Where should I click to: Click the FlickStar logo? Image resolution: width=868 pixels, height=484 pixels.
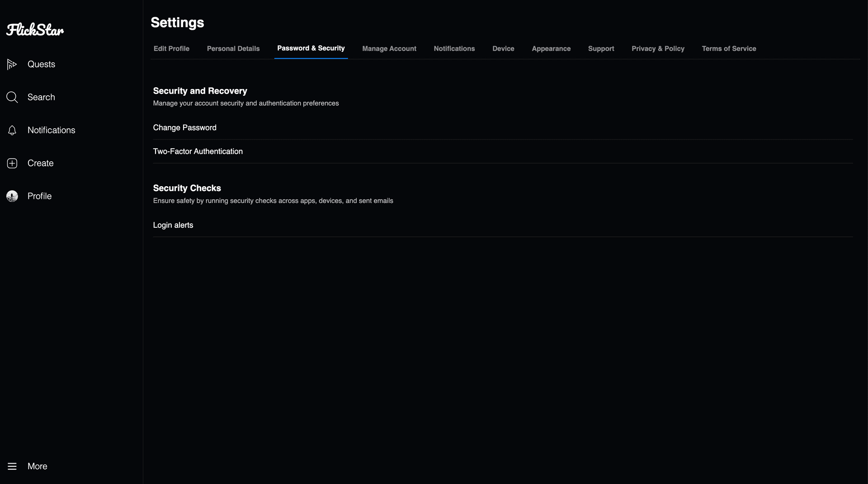tap(35, 30)
